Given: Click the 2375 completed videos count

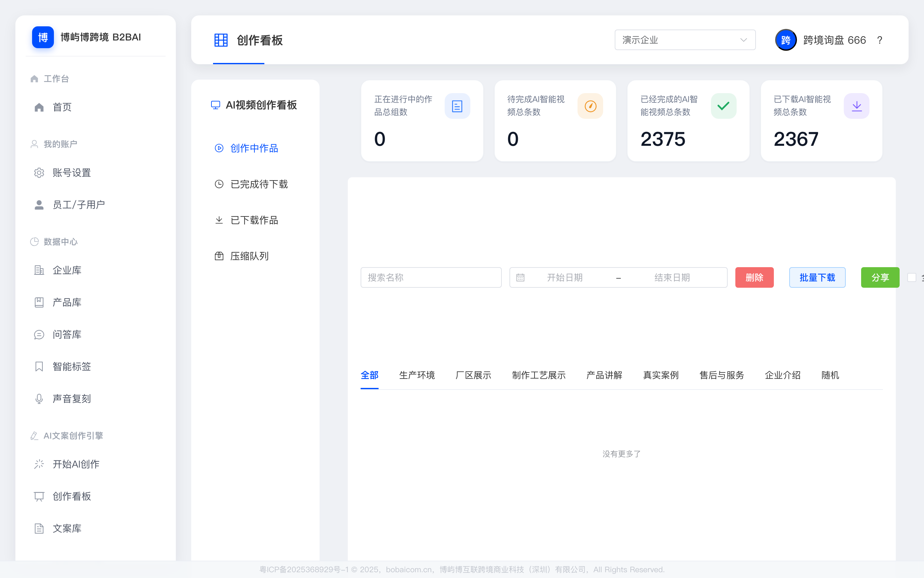Looking at the screenshot, I should coord(663,139).
